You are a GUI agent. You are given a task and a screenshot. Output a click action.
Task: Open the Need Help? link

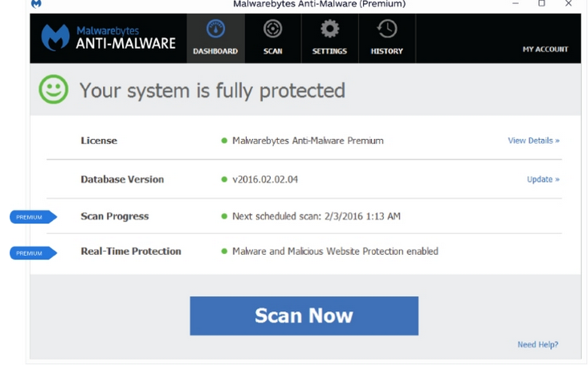pos(537,345)
